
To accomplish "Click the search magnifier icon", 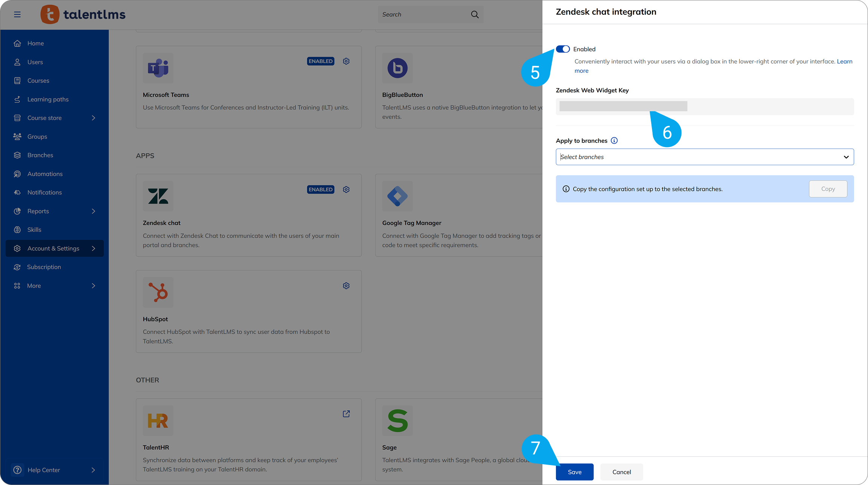I will (475, 14).
